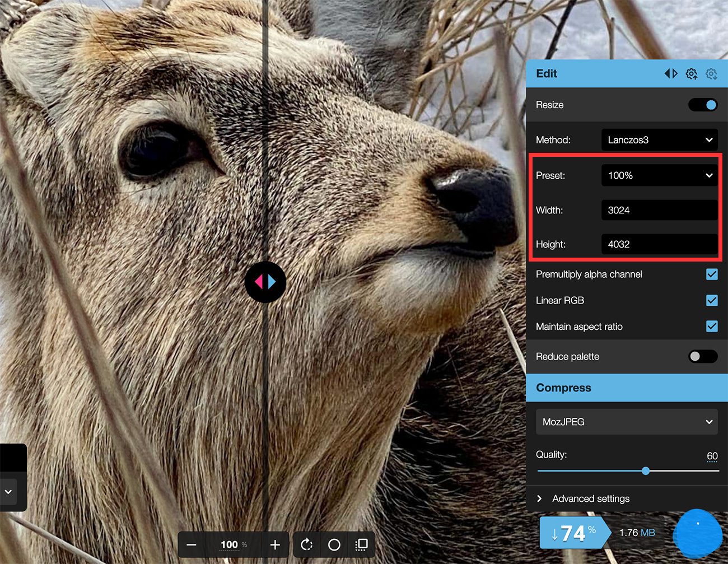Image resolution: width=728 pixels, height=564 pixels.
Task: Zoom out with the minus button
Action: point(191,544)
